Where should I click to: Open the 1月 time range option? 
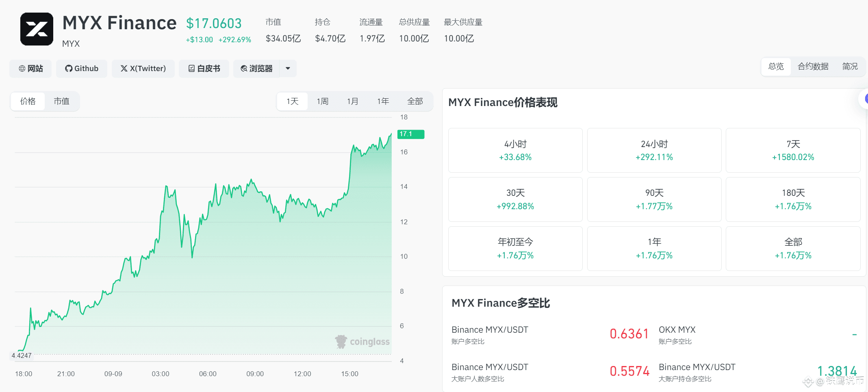coord(352,101)
